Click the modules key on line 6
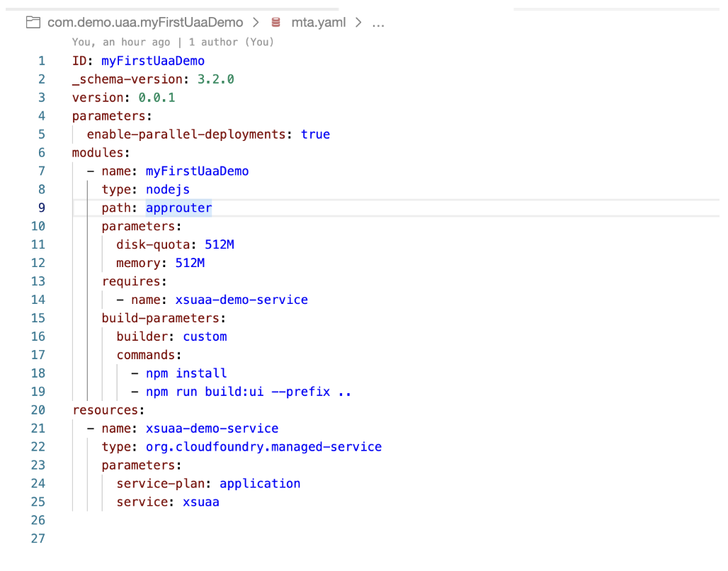 [96, 152]
